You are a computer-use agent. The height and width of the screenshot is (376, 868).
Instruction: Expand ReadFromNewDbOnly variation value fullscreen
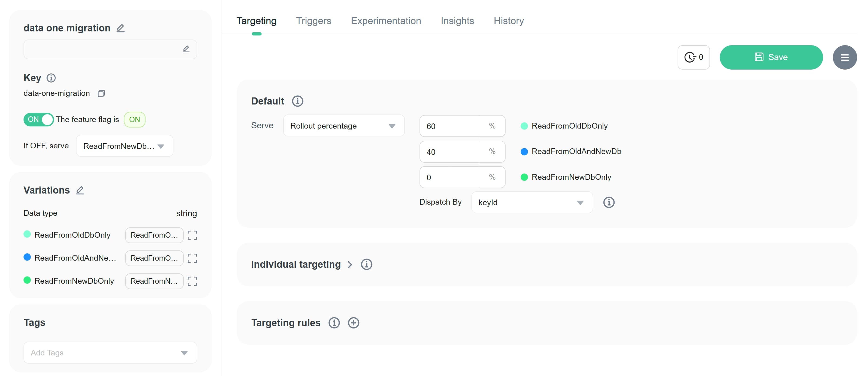tap(192, 281)
